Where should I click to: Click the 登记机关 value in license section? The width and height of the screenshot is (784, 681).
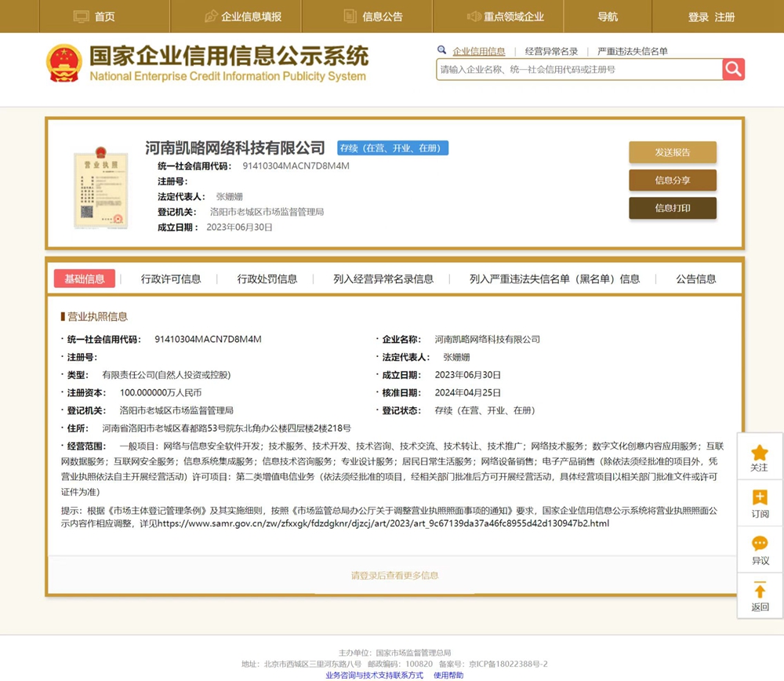[x=176, y=410]
